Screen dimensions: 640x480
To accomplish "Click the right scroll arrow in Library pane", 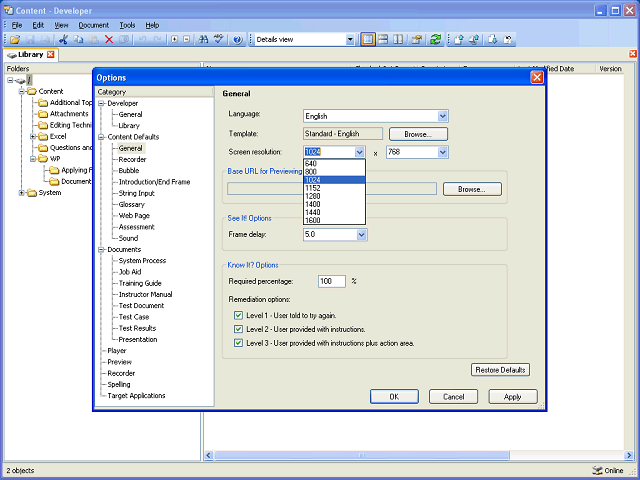I will [x=629, y=455].
